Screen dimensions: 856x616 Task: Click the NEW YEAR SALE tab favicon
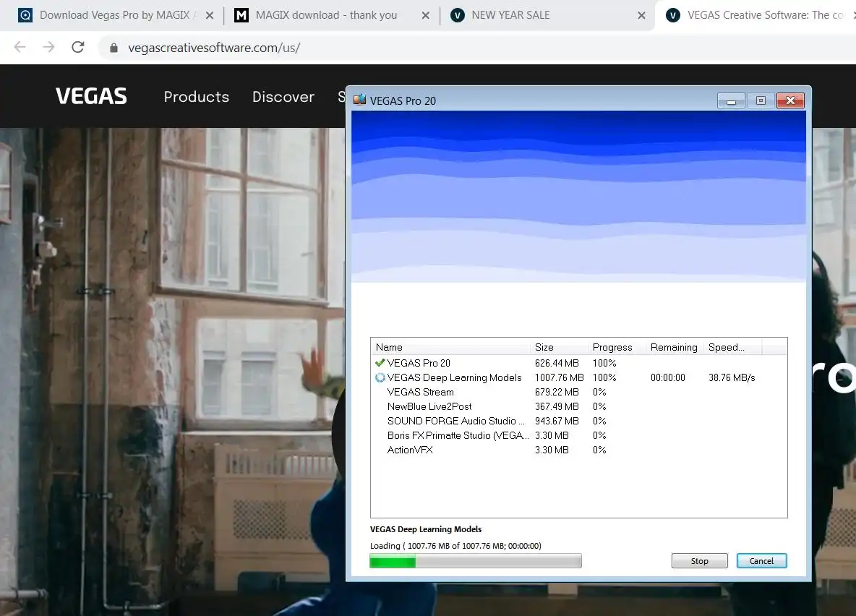458,15
